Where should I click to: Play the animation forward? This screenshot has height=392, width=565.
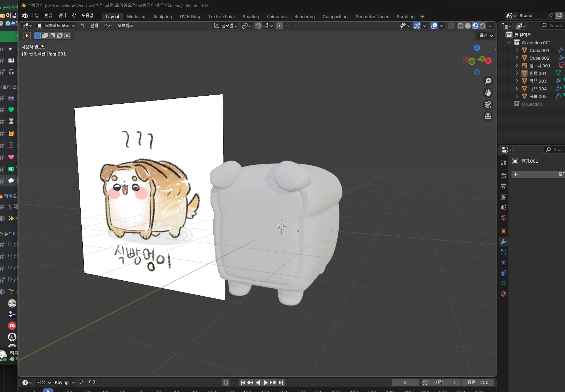266,383
